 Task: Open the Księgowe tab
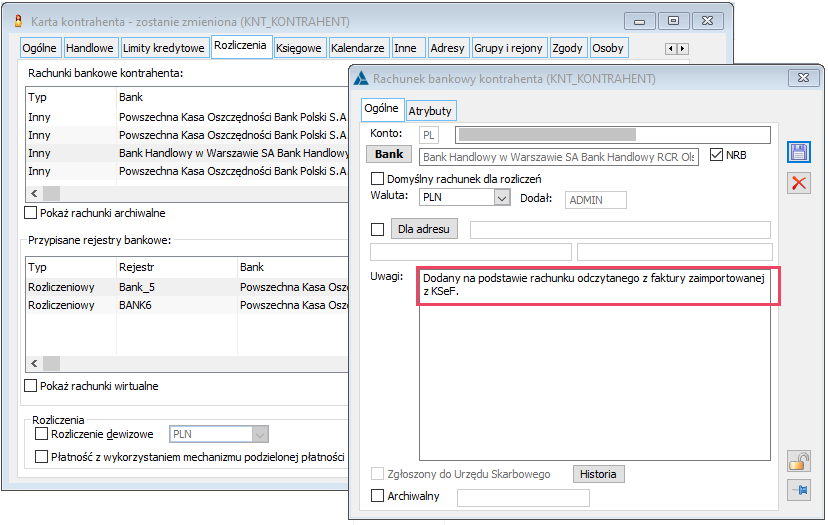298,48
